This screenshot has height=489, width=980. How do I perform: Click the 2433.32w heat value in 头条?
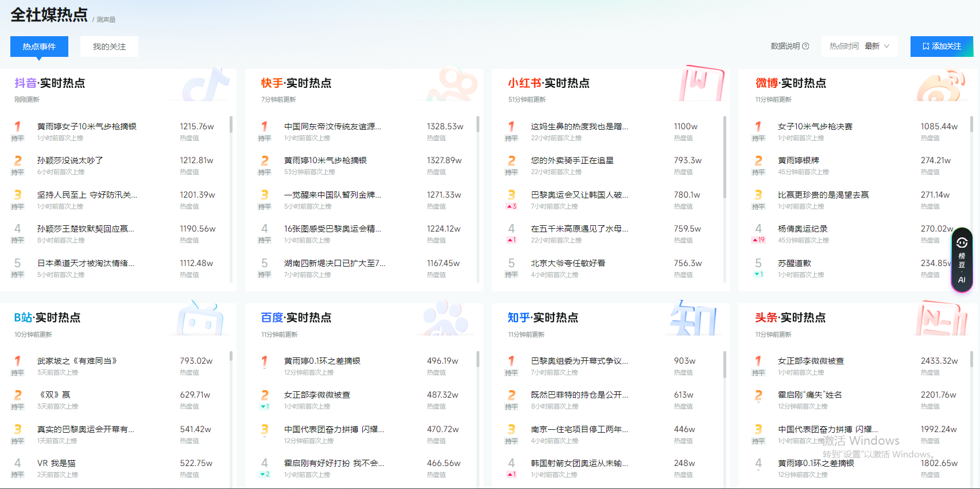pyautogui.click(x=939, y=361)
